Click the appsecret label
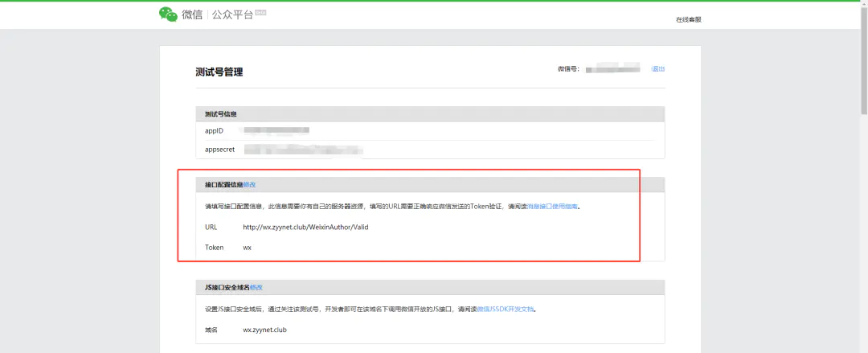The width and height of the screenshot is (868, 353). pyautogui.click(x=219, y=150)
